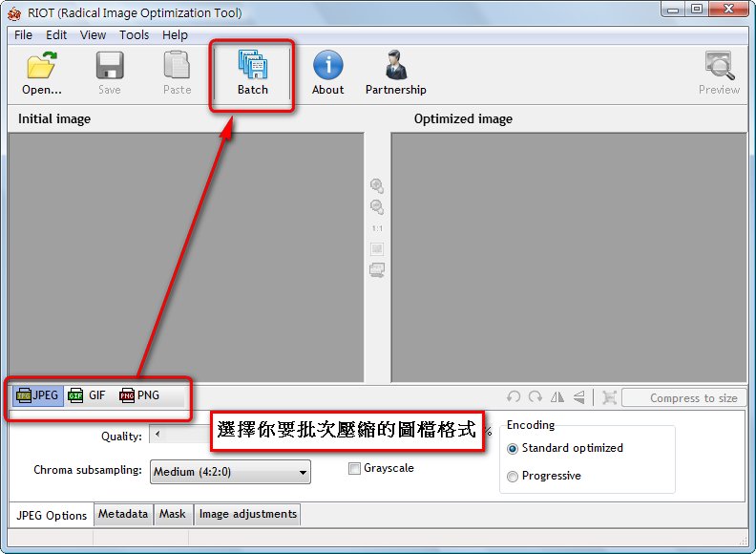This screenshot has width=756, height=554.
Task: Select the GIF output format
Action: (87, 395)
